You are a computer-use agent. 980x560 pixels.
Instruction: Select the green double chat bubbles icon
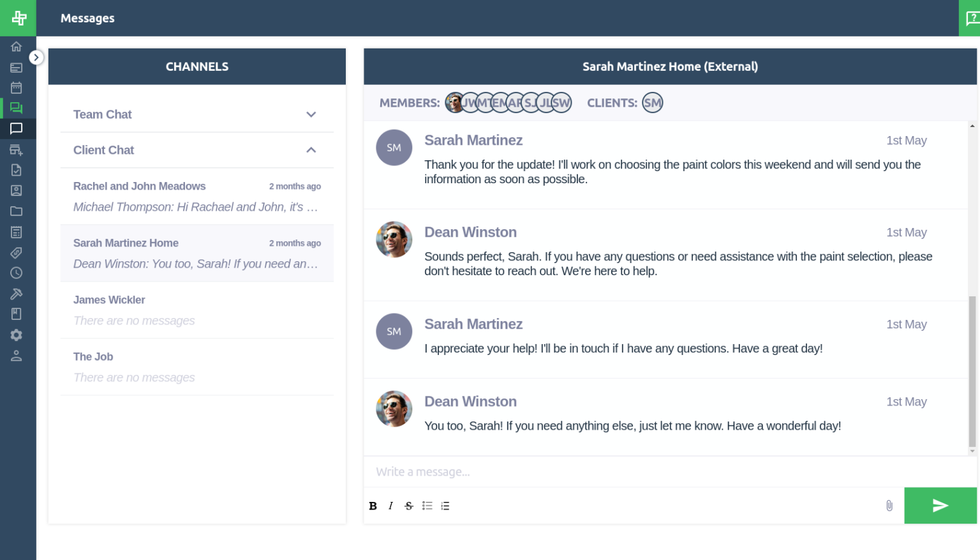pyautogui.click(x=17, y=108)
